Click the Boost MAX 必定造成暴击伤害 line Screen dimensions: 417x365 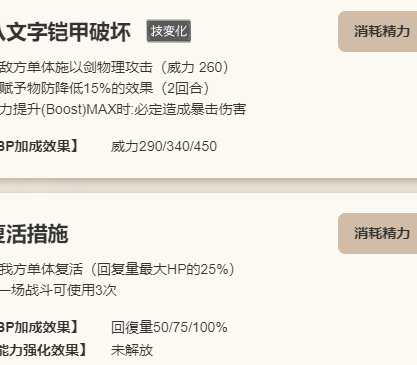pos(123,109)
